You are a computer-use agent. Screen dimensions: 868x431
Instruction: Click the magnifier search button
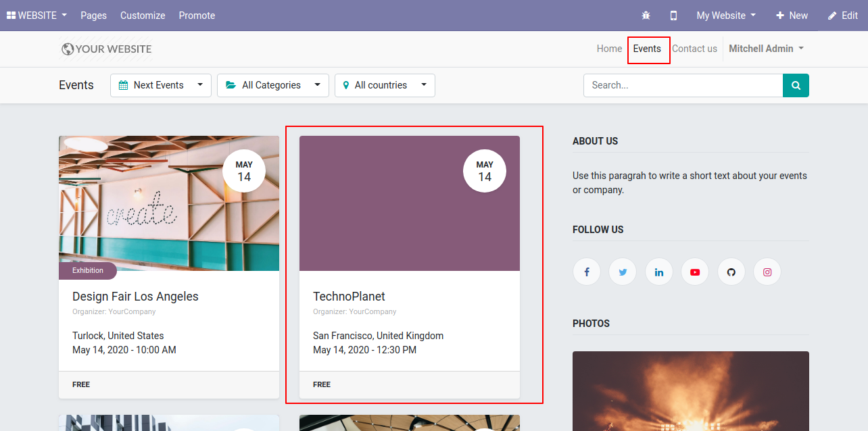click(x=796, y=85)
